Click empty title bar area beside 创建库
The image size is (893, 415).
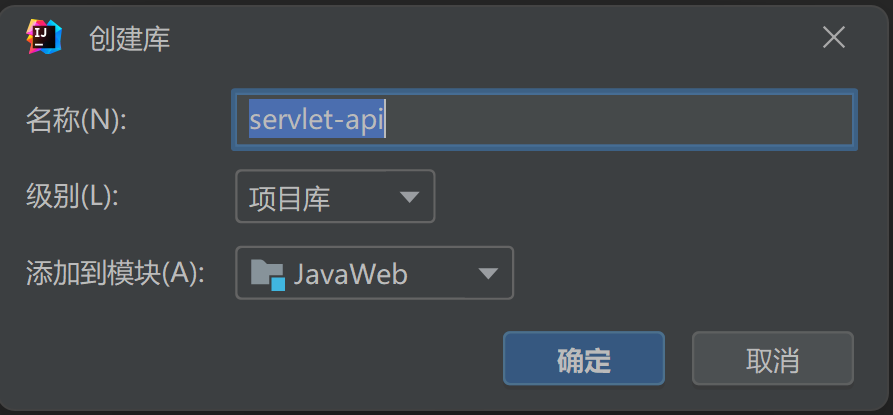[x=500, y=38]
